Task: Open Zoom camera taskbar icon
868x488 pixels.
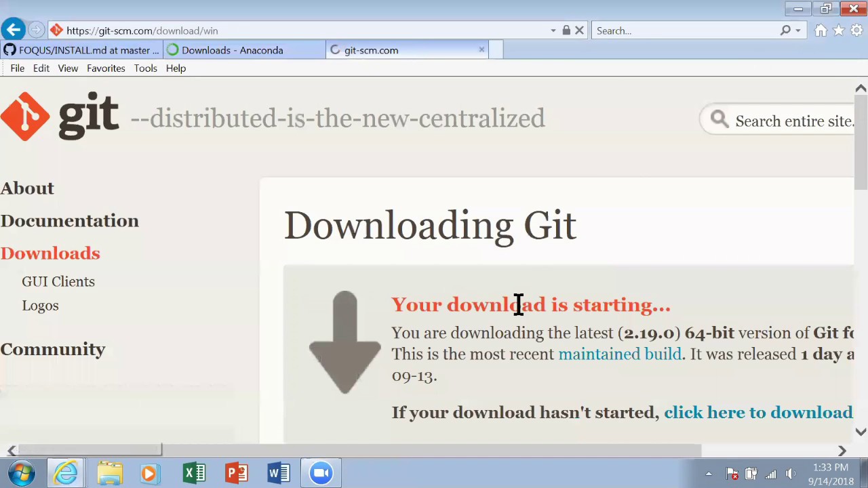Action: click(x=321, y=472)
